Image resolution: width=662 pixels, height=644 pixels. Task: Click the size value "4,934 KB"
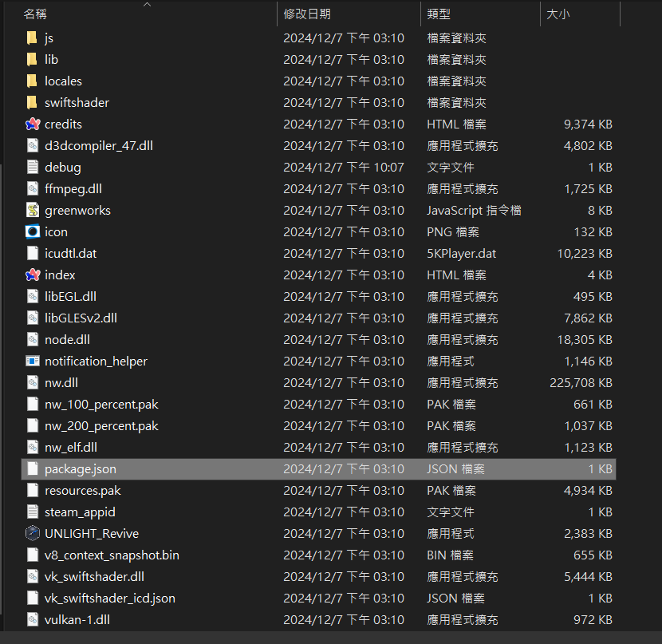(588, 491)
